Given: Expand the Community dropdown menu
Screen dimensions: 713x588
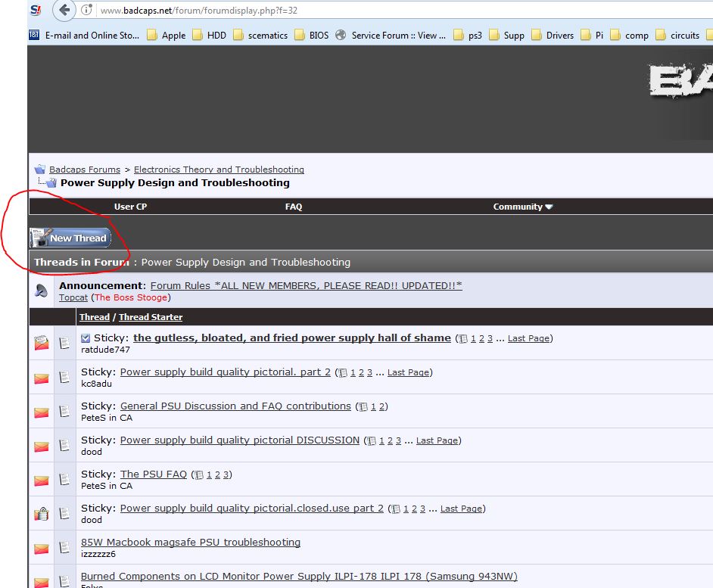Looking at the screenshot, I should pos(522,207).
